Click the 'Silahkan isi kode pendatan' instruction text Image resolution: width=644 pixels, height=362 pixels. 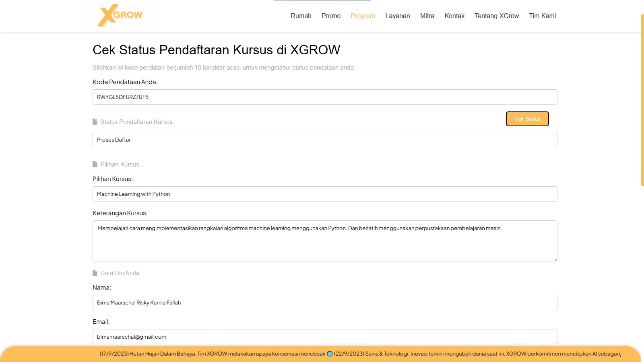click(224, 68)
